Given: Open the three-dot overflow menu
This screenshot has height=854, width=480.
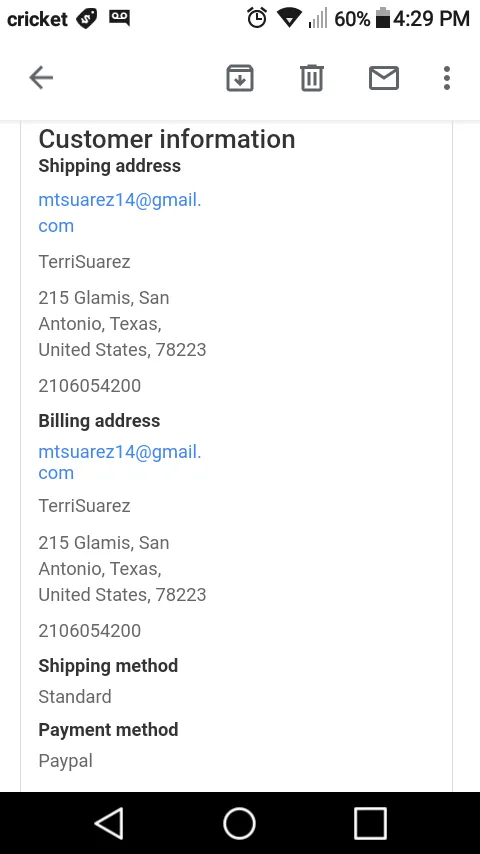Looking at the screenshot, I should [x=447, y=78].
